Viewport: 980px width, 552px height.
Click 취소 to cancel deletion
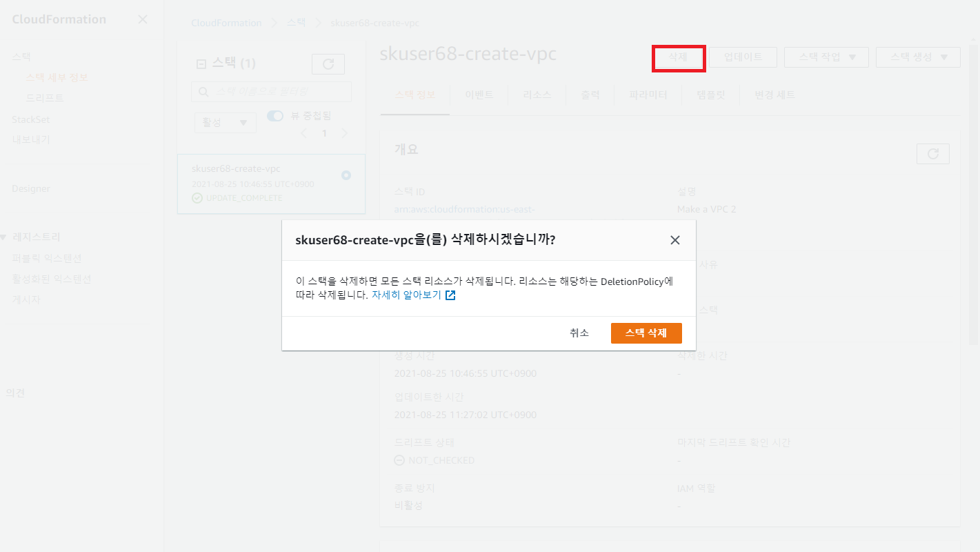click(x=579, y=333)
